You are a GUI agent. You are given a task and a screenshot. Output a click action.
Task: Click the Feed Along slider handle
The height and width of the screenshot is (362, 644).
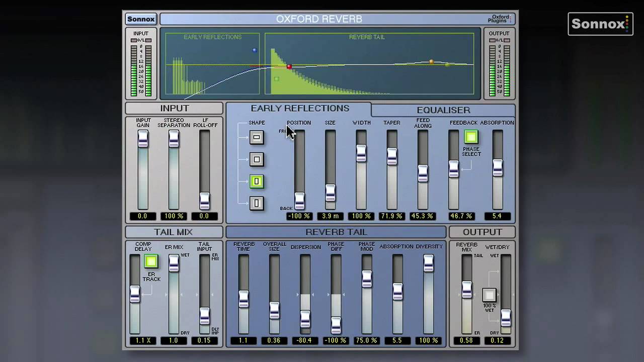(x=423, y=173)
